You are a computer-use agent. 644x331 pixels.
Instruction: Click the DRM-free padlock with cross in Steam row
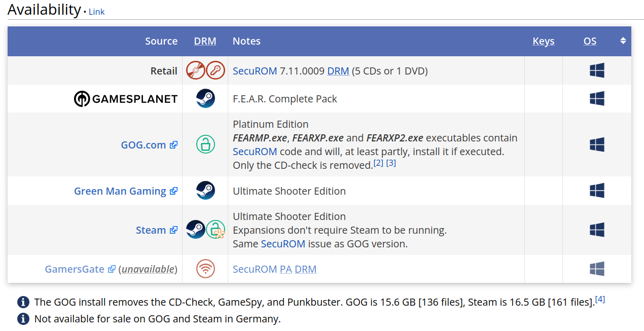215,230
